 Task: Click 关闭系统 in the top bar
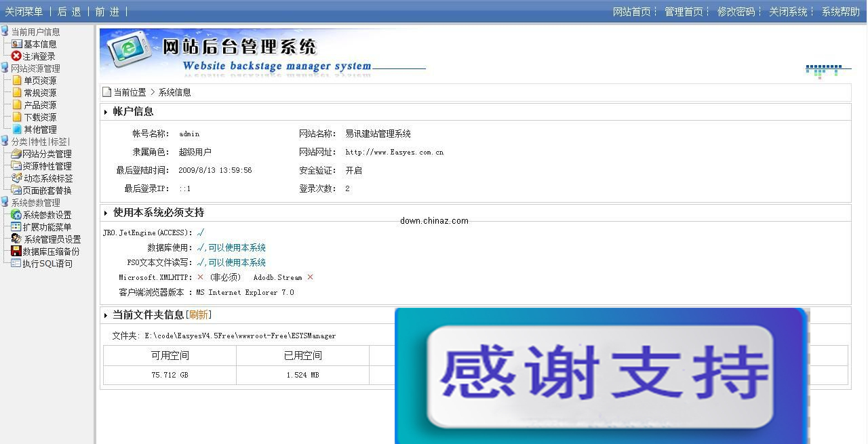click(x=788, y=12)
